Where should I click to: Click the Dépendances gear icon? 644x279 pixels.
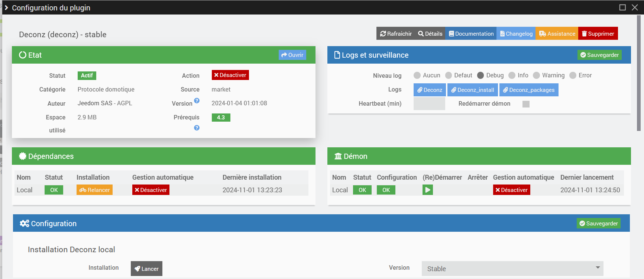coord(23,156)
